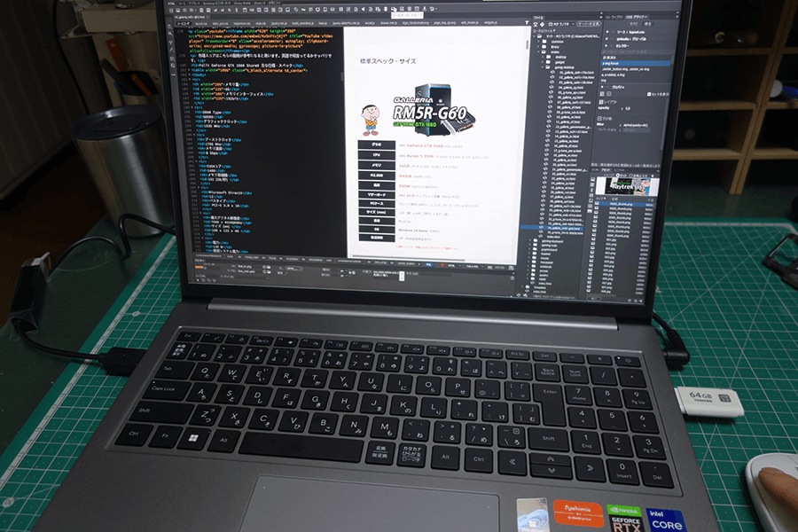Open the class dropdown in Property inspector
This screenshot has height=532, width=798.
294,269
